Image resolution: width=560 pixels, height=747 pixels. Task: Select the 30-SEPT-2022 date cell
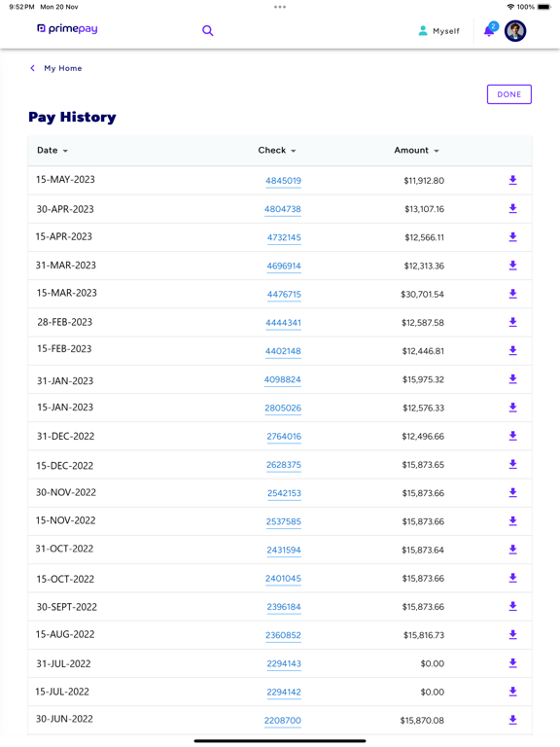click(x=67, y=607)
